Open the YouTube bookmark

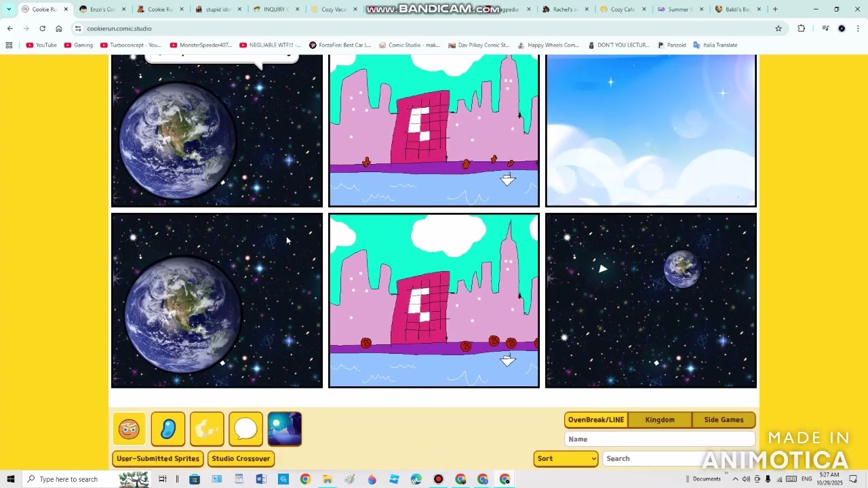[x=41, y=45]
